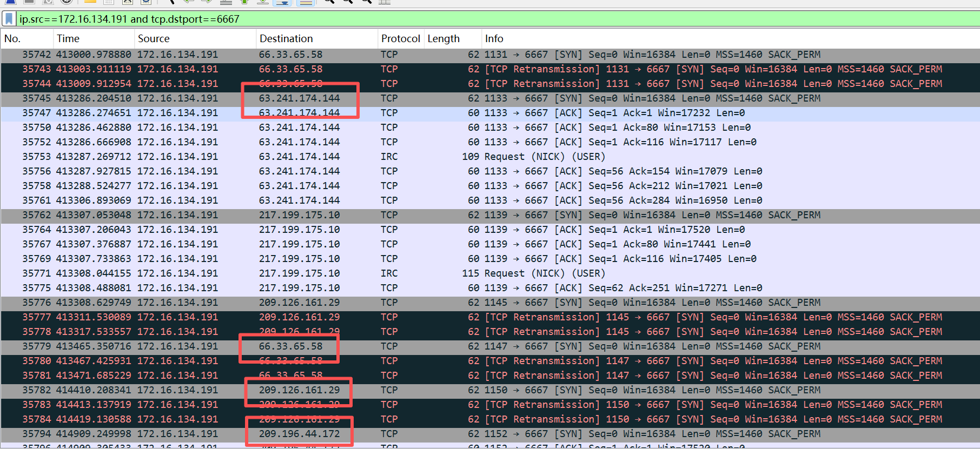The height and width of the screenshot is (449, 980).
Task: Select highlighted packet 35747
Action: [490, 113]
